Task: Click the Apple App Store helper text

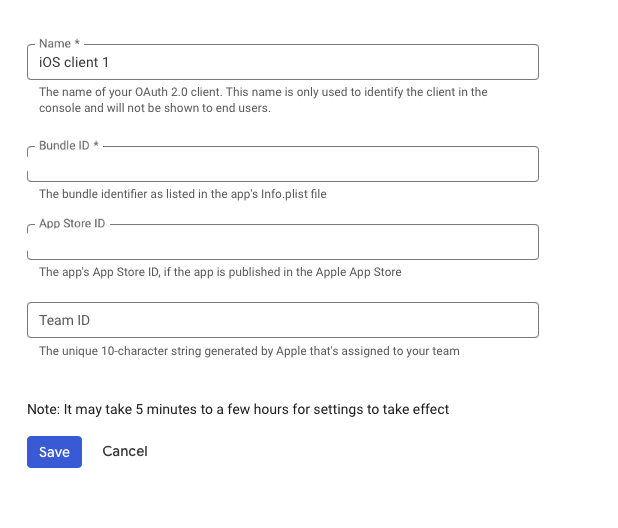Action: (x=220, y=272)
